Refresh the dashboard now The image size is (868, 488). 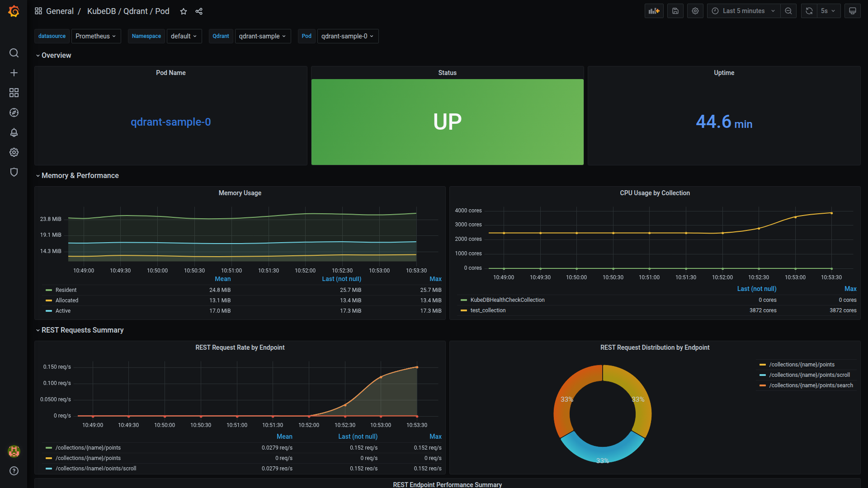[809, 11]
